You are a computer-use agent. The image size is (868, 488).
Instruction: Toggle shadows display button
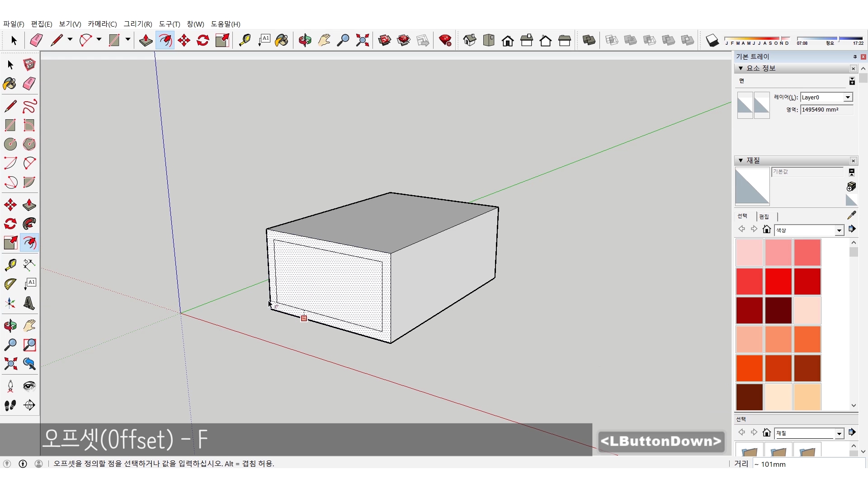(712, 40)
